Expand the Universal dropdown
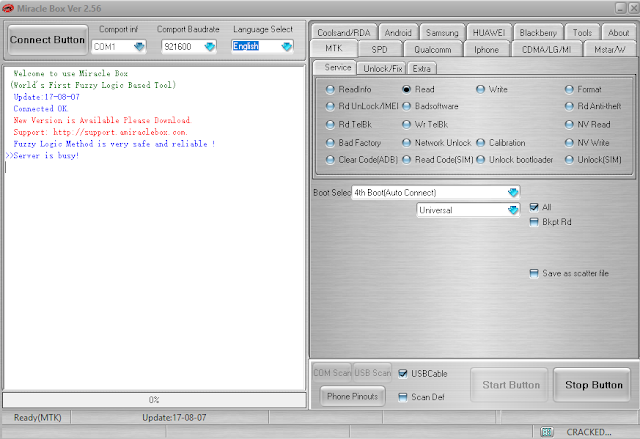This screenshot has height=439, width=640. tap(513, 210)
